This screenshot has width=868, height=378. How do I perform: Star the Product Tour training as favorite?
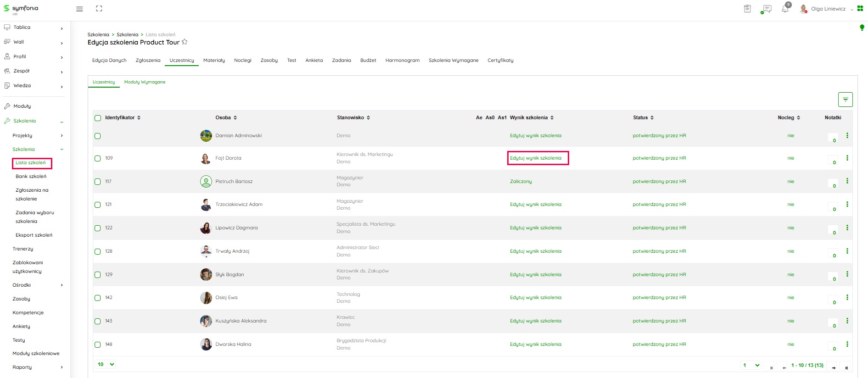(185, 42)
